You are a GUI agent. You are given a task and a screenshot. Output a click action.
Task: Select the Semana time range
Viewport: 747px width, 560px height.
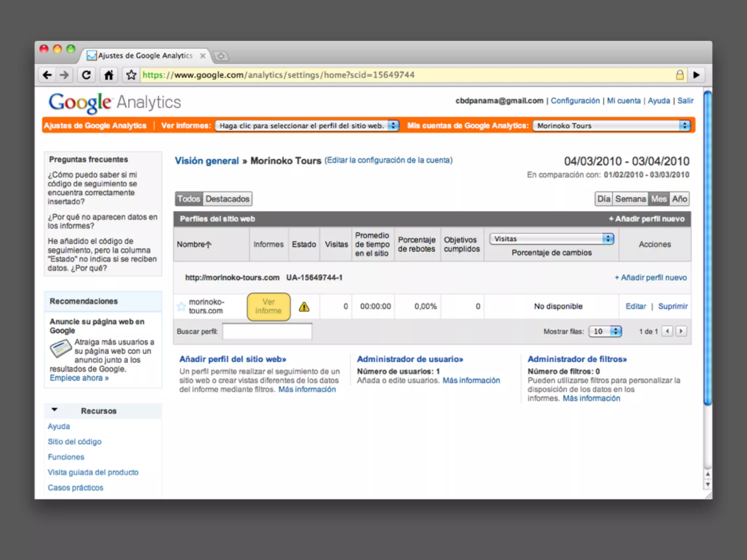click(630, 199)
